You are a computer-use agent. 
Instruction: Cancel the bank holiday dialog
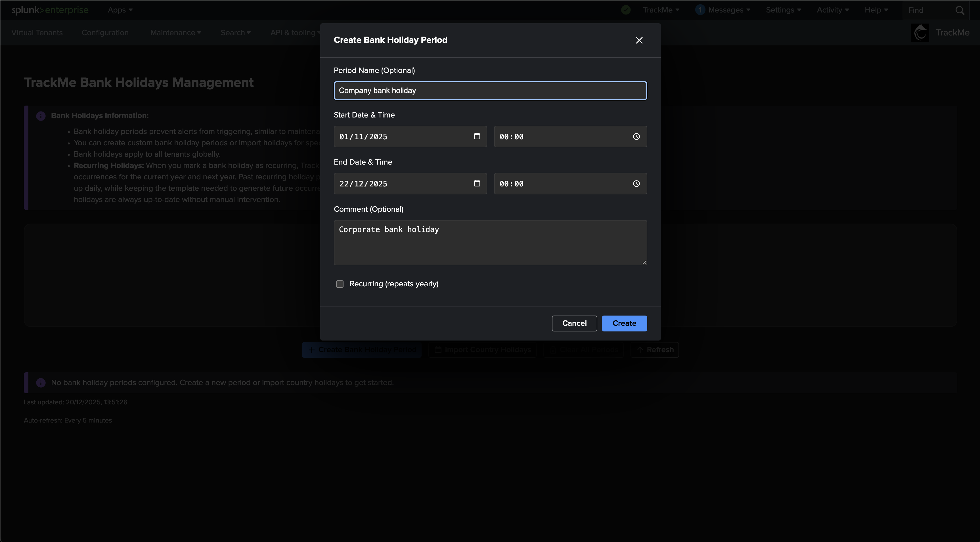click(x=574, y=323)
